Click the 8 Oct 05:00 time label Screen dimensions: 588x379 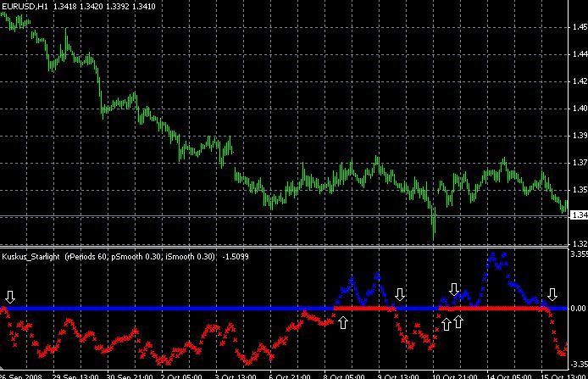point(344,376)
